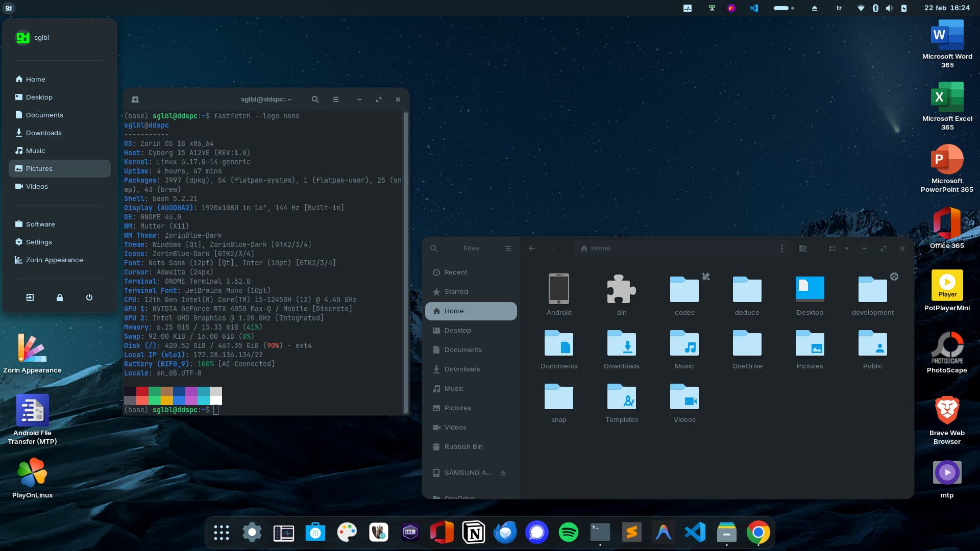980x551 pixels.
Task: Open the terminal hamburger menu
Action: [336, 99]
